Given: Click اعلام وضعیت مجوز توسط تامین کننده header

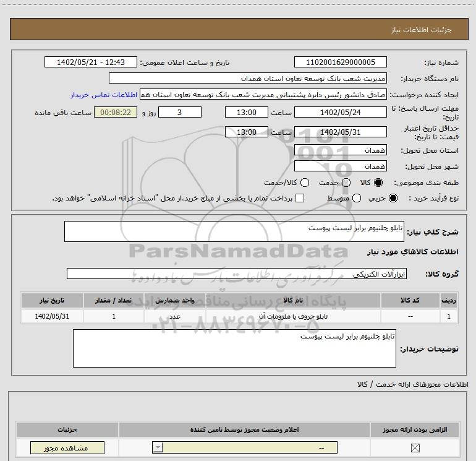Looking at the screenshot, I should tap(244, 429).
